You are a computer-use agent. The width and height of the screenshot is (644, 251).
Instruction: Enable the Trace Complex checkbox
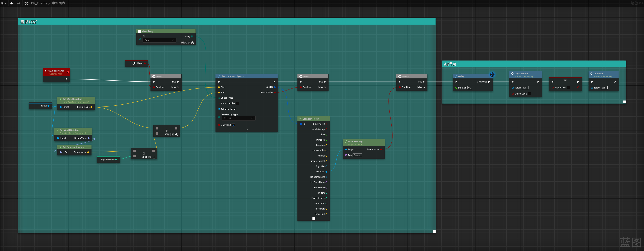tap(237, 104)
